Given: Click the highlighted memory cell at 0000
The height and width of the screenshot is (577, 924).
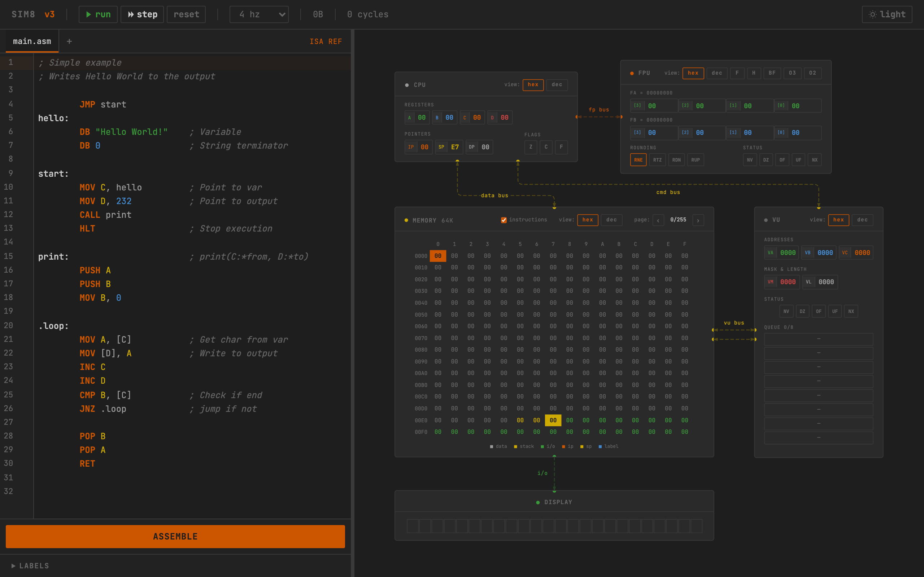Looking at the screenshot, I should click(x=437, y=256).
